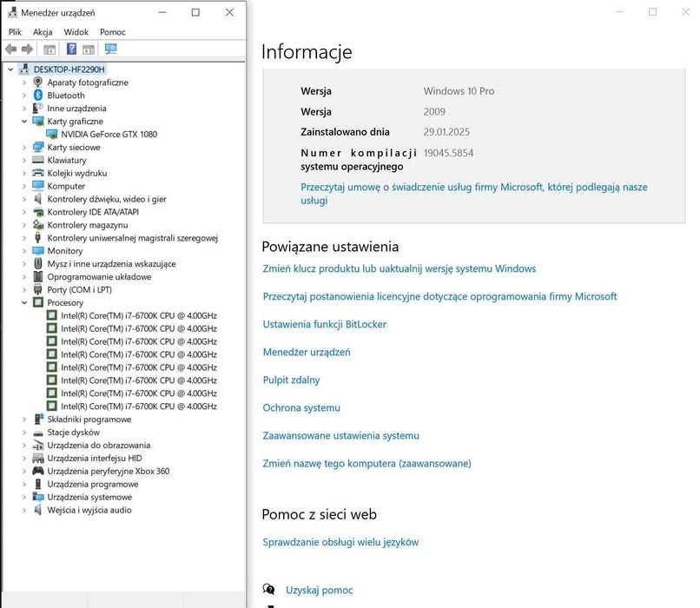Expand the Składniki programowe category arrow
This screenshot has width=700, height=608.
(24, 419)
